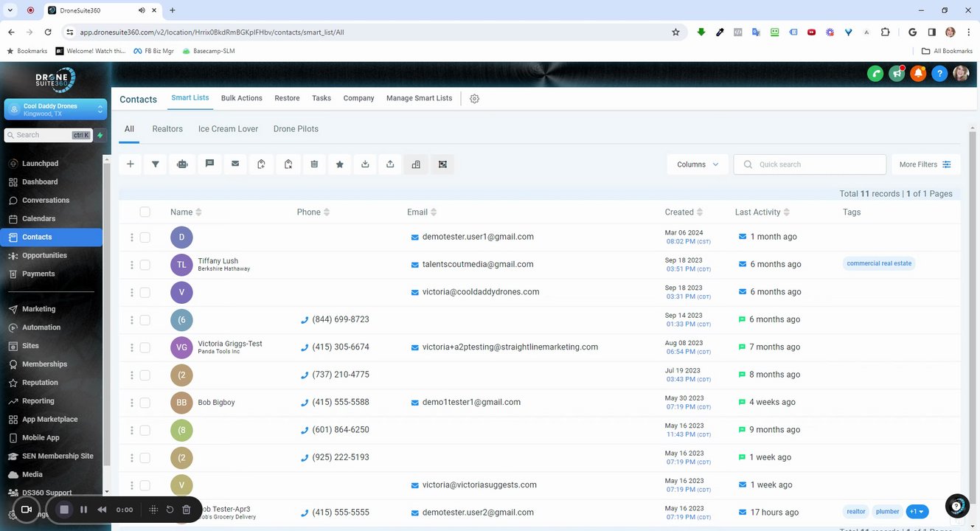Check the box for (844) 699-8723 row

tap(145, 320)
